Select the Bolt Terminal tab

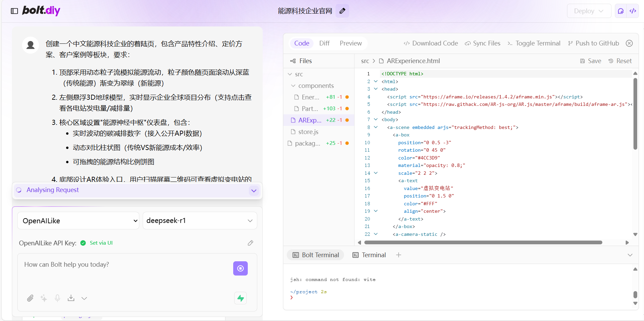pos(316,255)
